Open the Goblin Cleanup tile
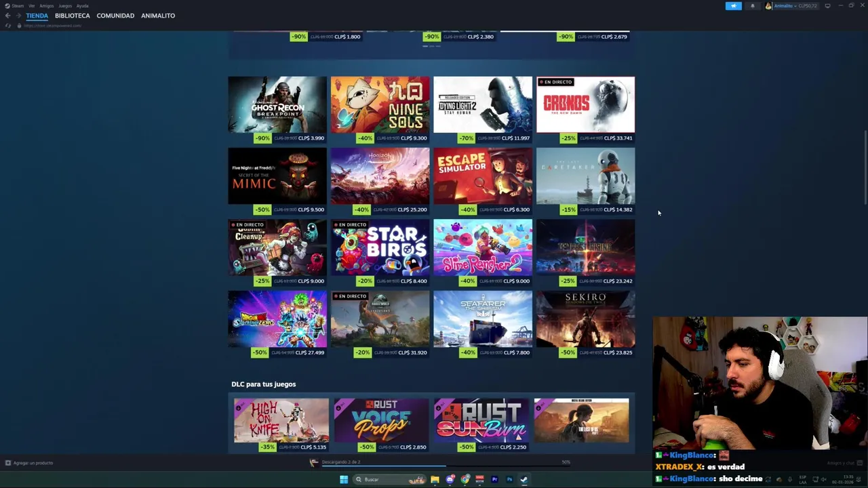868x488 pixels. pyautogui.click(x=277, y=247)
